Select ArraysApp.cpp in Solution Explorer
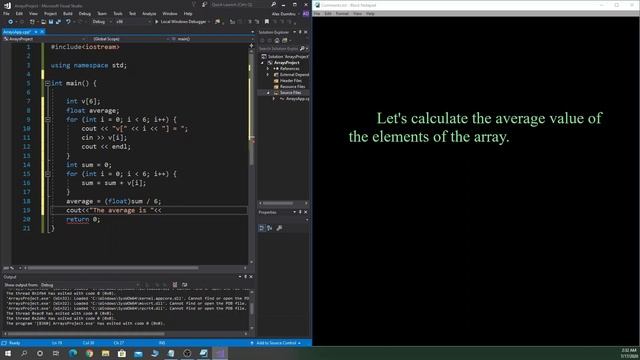Screen dimensions: 640x360 (294, 99)
